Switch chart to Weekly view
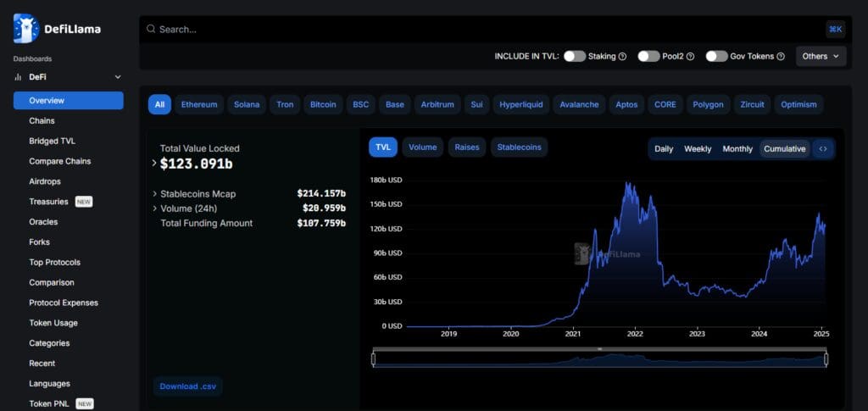The image size is (868, 411). point(698,149)
